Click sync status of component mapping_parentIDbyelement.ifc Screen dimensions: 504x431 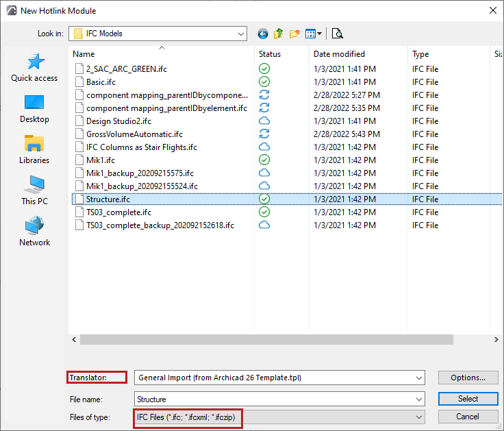(264, 108)
